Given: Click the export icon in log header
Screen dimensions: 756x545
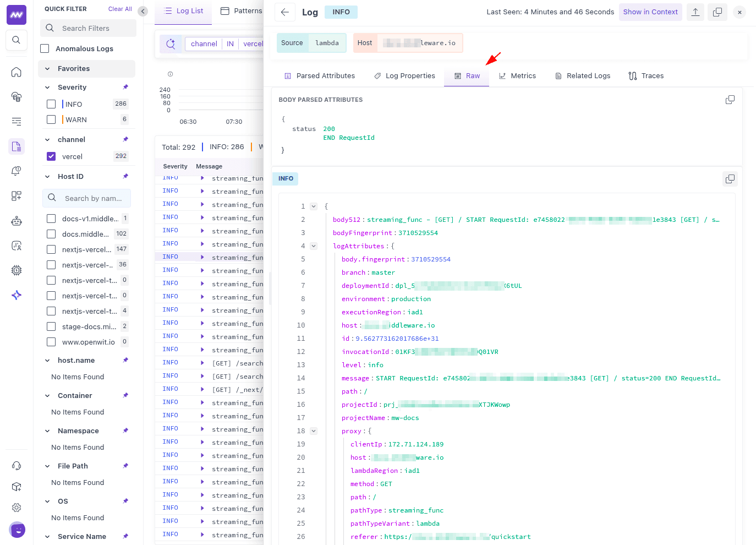Looking at the screenshot, I should 695,12.
